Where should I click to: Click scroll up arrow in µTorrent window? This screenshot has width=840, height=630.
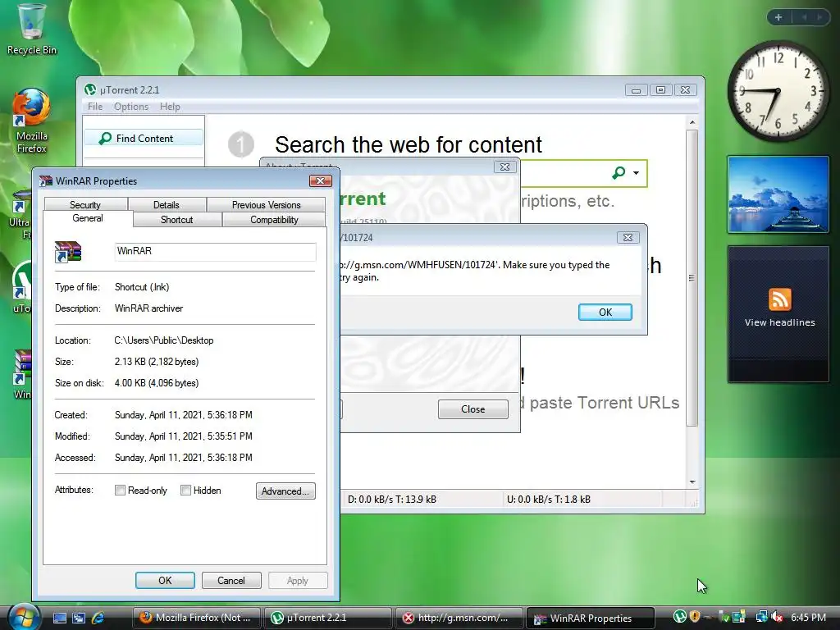[x=692, y=123]
